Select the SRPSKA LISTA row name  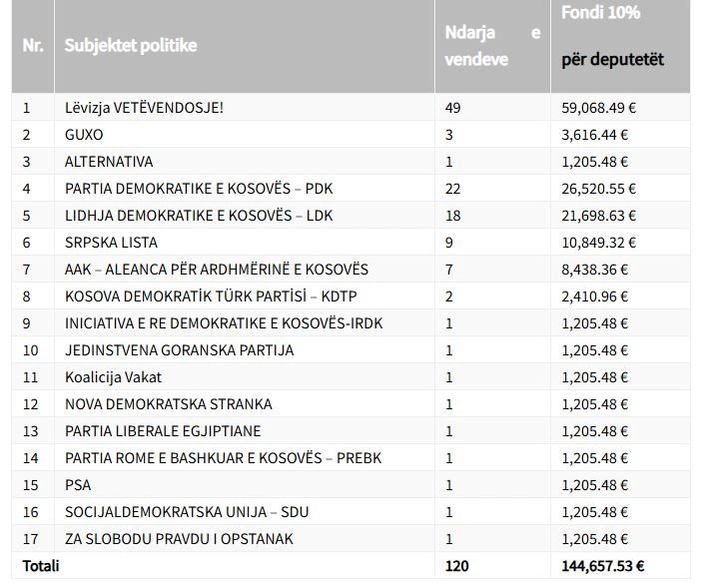111,243
